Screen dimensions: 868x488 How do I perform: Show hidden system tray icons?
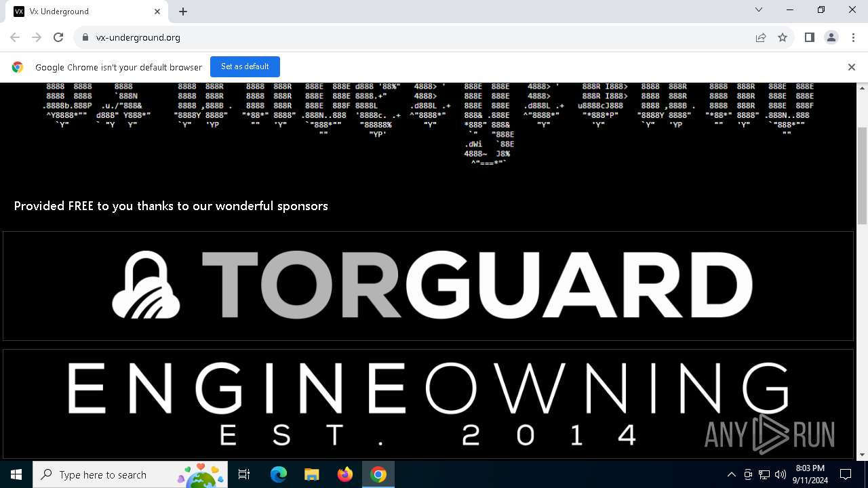732,474
